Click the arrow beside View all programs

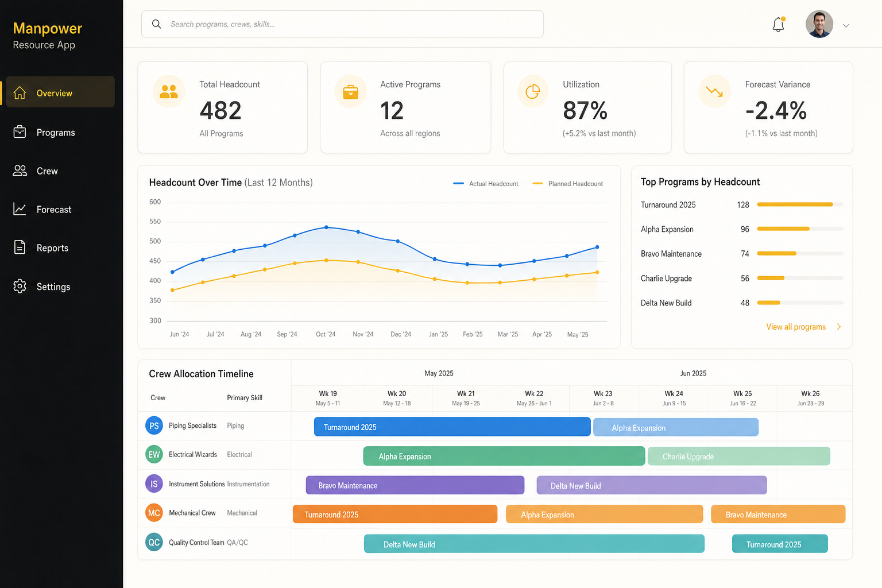tap(839, 327)
